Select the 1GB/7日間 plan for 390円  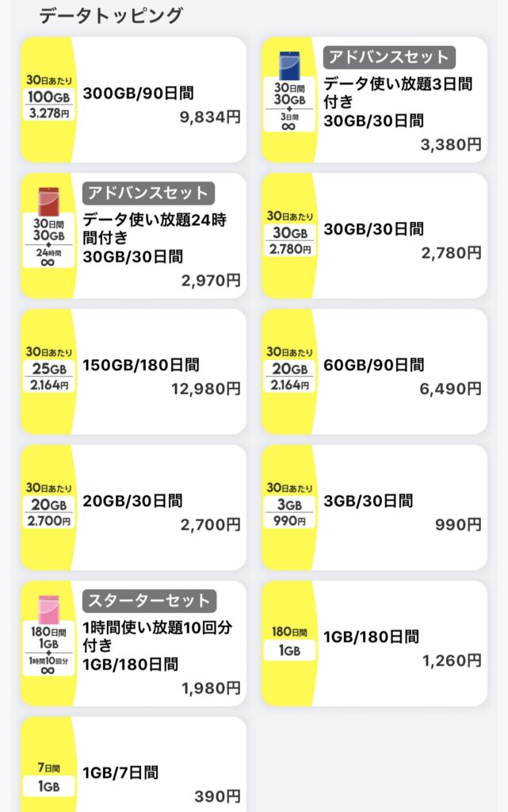133,764
